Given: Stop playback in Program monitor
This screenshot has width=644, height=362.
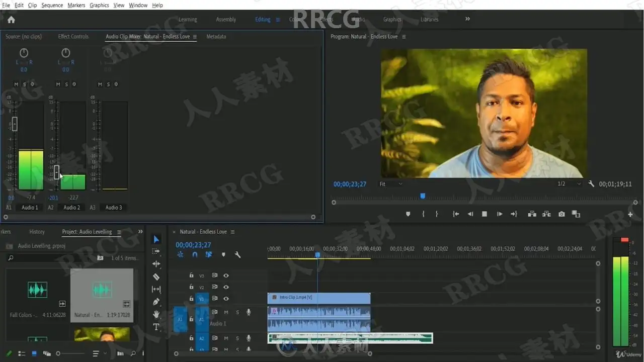Looking at the screenshot, I should pos(485,214).
